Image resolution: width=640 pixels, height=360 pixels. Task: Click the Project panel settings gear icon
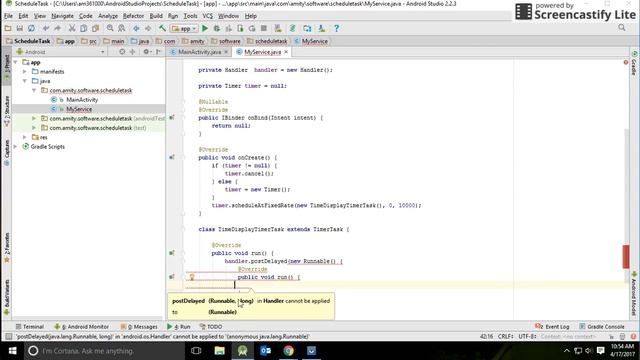(146, 52)
